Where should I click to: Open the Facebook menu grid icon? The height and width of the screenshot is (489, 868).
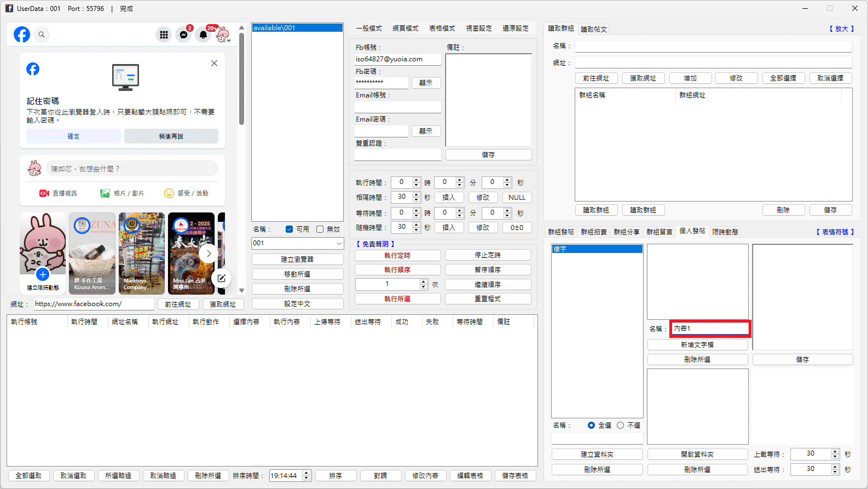(164, 34)
